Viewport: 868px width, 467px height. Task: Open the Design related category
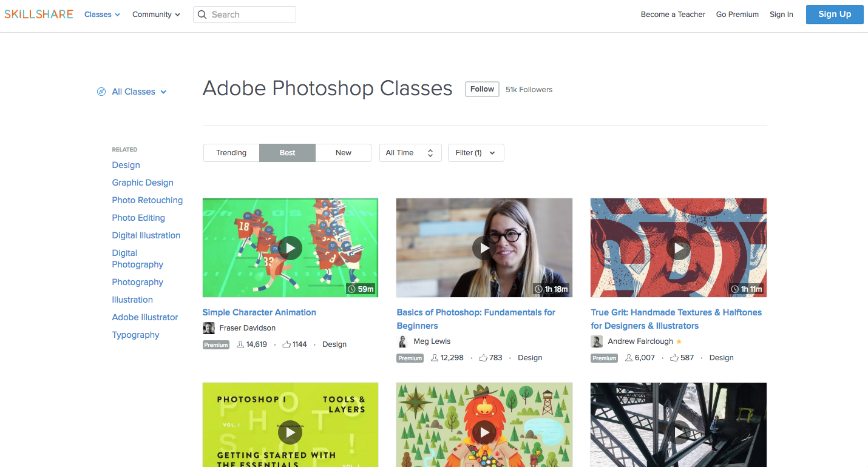tap(126, 165)
